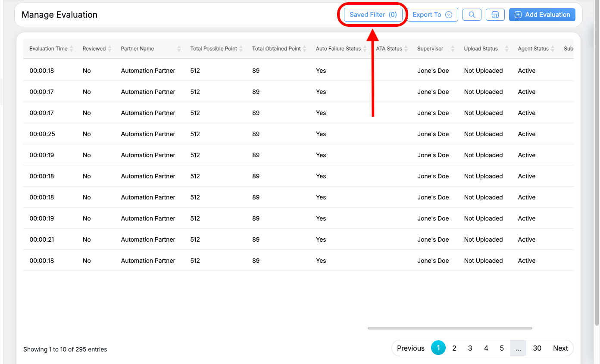
Task: Sort by Supervisor column arrows
Action: (x=453, y=49)
